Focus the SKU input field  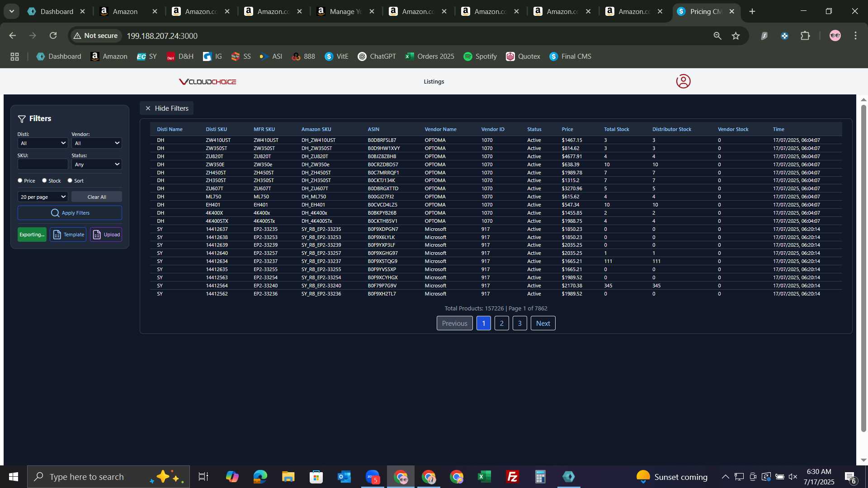[42, 164]
